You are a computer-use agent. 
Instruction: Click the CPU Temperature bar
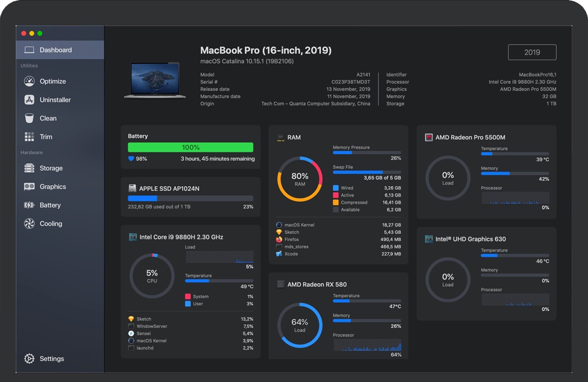pos(219,281)
